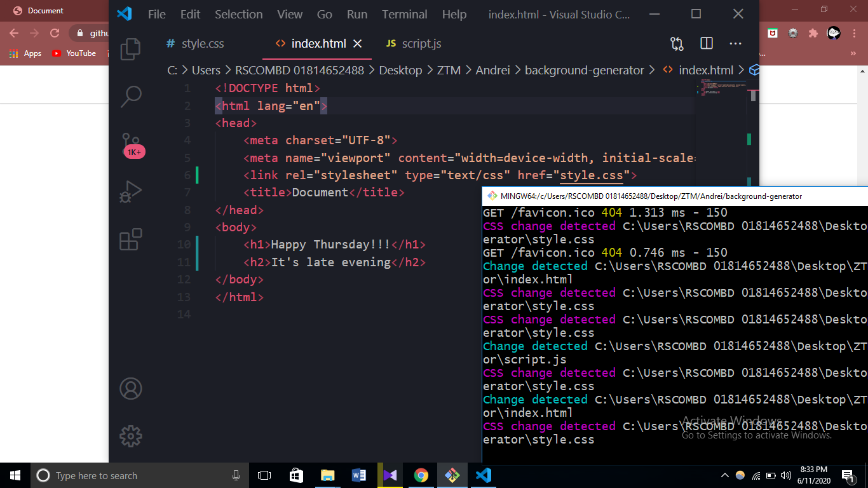Open the Help menu
Screen dimensions: 868x488
pos(454,15)
